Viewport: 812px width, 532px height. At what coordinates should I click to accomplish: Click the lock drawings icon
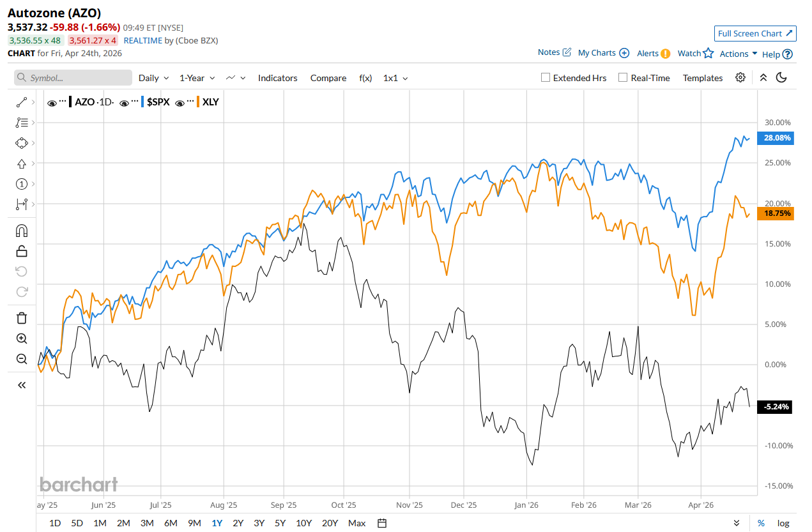tap(21, 251)
